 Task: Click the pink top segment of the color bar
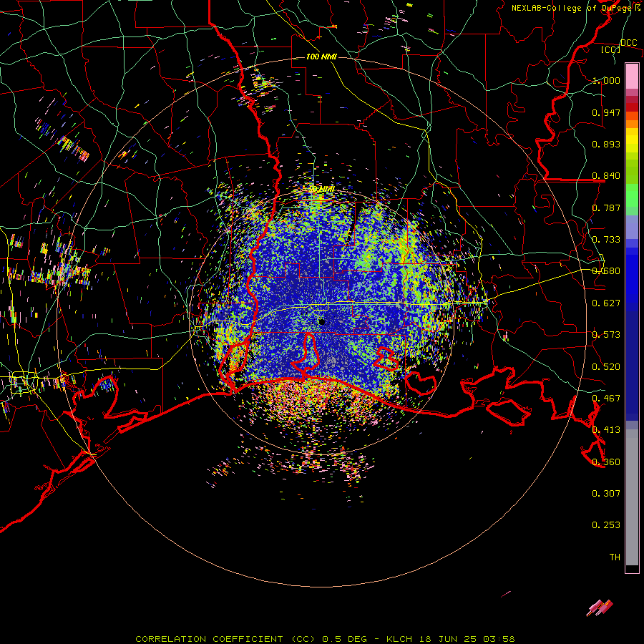tap(632, 77)
